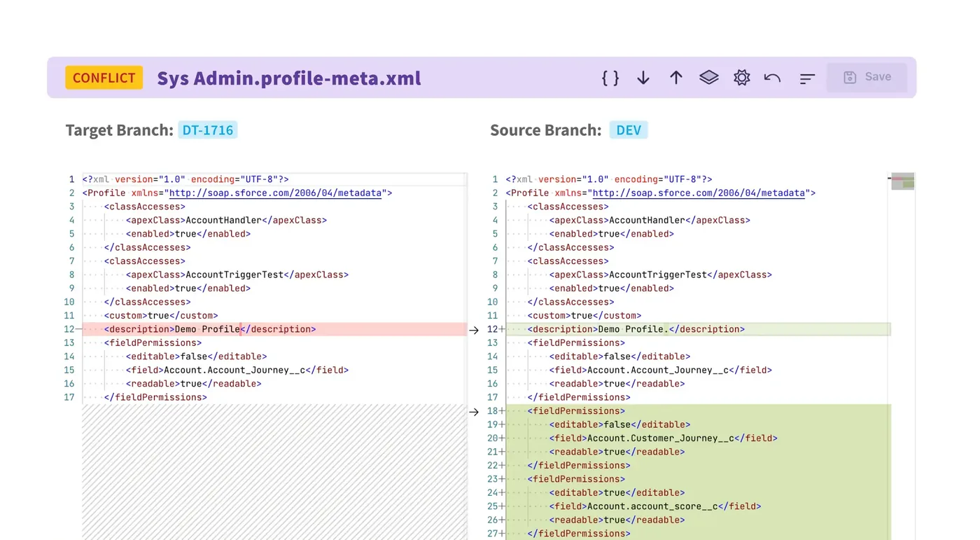Open sforce metadata link in target pane
This screenshot has height=540, width=980.
[275, 193]
